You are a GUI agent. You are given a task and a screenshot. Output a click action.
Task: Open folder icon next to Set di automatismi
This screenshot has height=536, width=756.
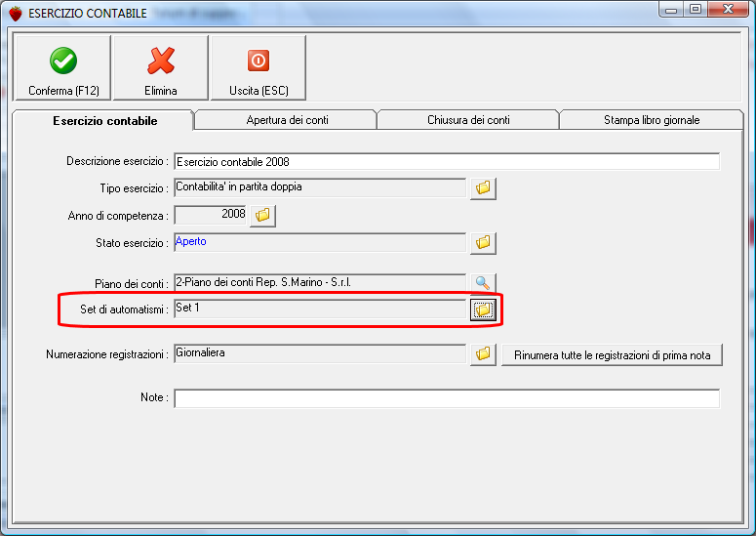pyautogui.click(x=483, y=309)
